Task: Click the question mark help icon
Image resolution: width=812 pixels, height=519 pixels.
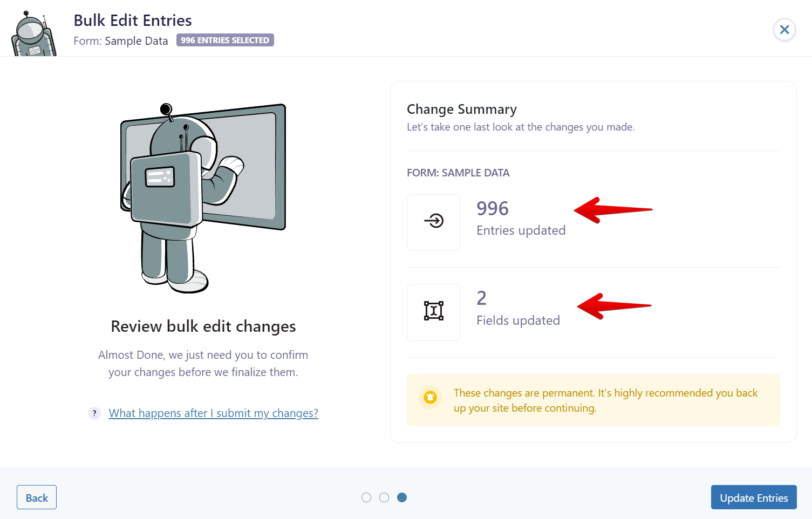Action: [x=94, y=413]
